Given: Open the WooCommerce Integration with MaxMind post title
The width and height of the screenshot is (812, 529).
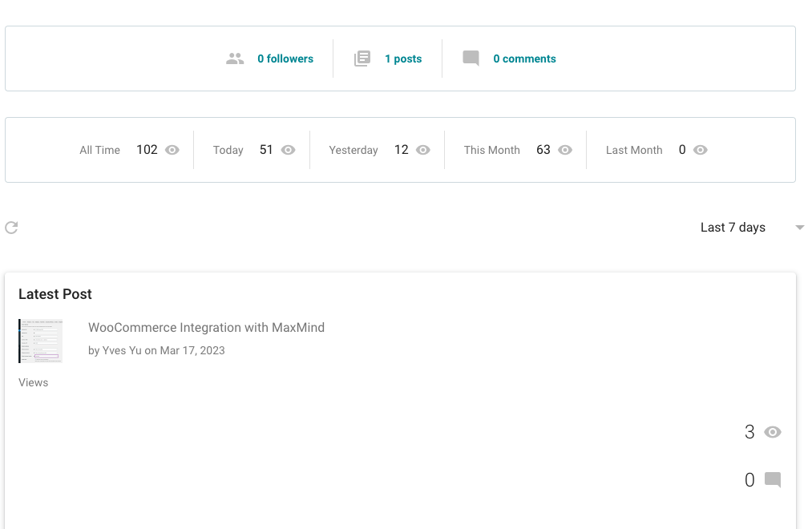Looking at the screenshot, I should click(x=206, y=328).
